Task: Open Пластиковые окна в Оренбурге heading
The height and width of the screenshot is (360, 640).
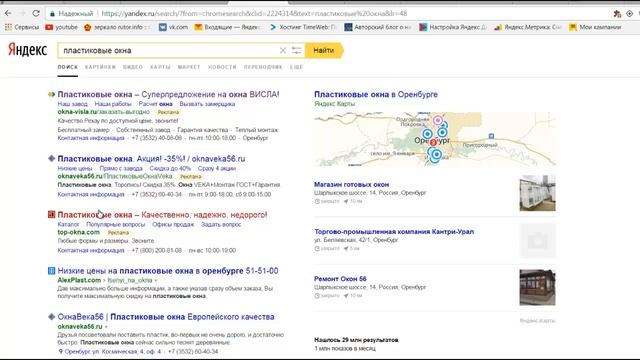Action: [376, 94]
